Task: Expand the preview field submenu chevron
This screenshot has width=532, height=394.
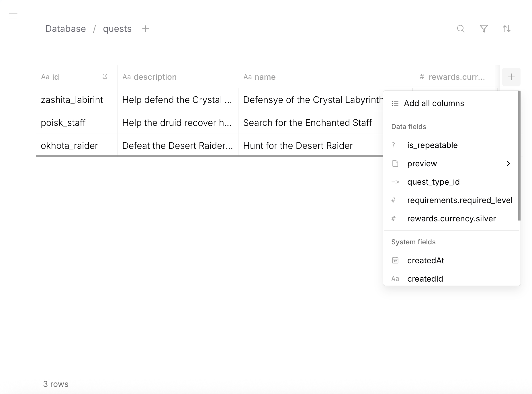Action: [x=509, y=163]
